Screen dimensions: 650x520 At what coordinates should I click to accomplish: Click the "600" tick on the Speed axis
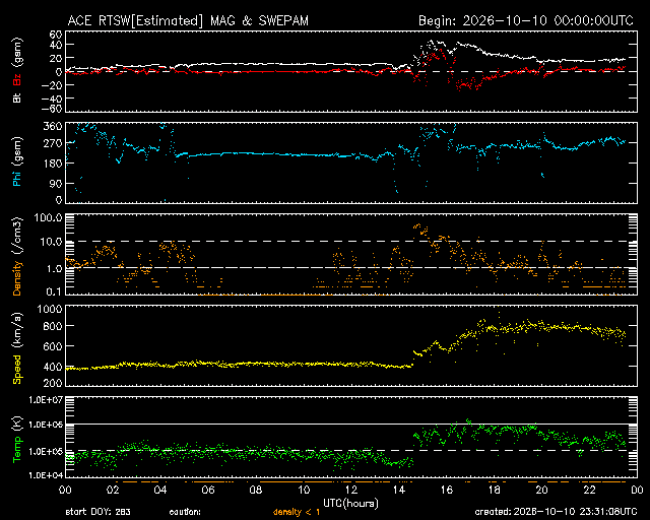click(53, 346)
